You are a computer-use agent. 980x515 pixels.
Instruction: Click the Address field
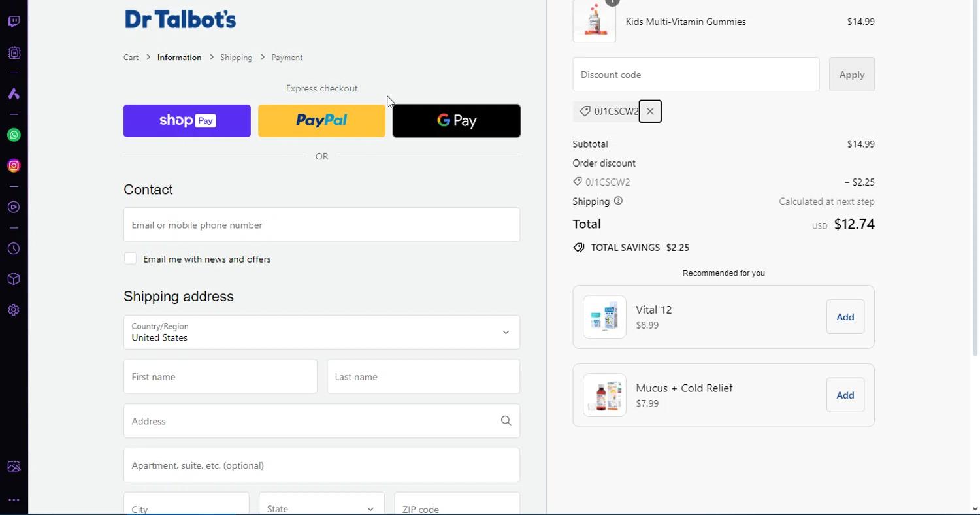pos(321,421)
